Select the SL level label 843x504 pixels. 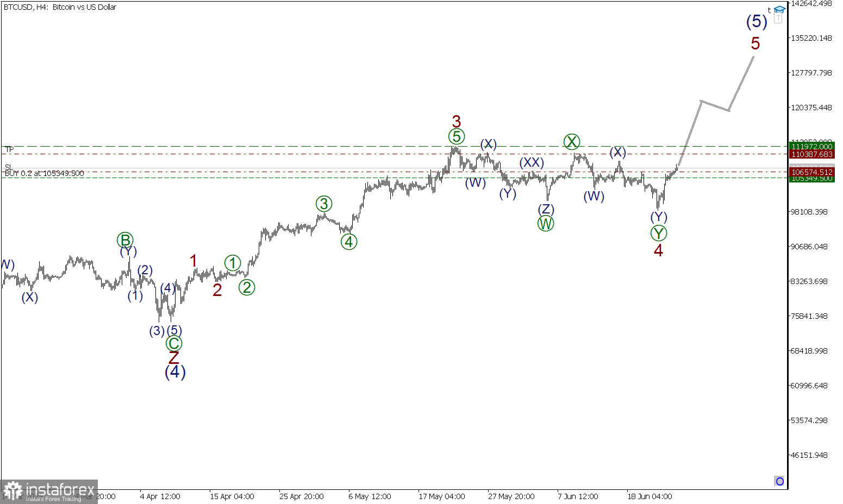8,167
